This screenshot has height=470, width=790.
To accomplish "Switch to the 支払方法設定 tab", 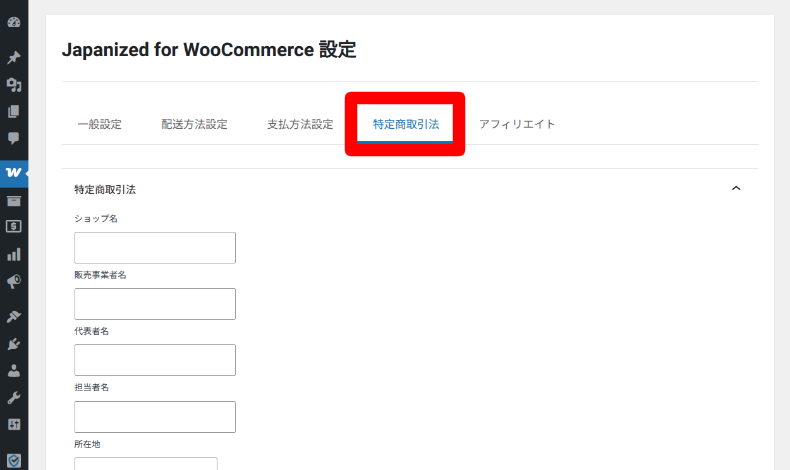I will [x=300, y=124].
